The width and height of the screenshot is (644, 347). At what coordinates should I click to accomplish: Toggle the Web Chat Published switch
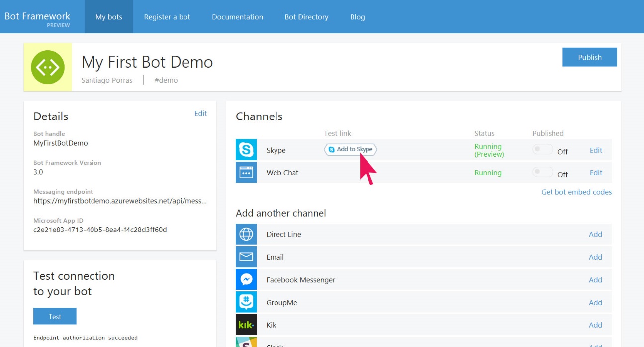click(x=542, y=172)
